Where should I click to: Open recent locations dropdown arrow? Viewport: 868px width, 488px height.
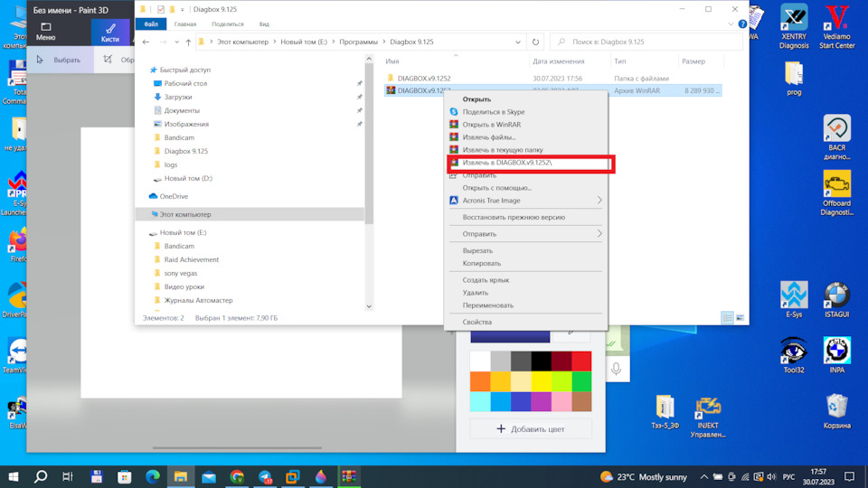176,42
